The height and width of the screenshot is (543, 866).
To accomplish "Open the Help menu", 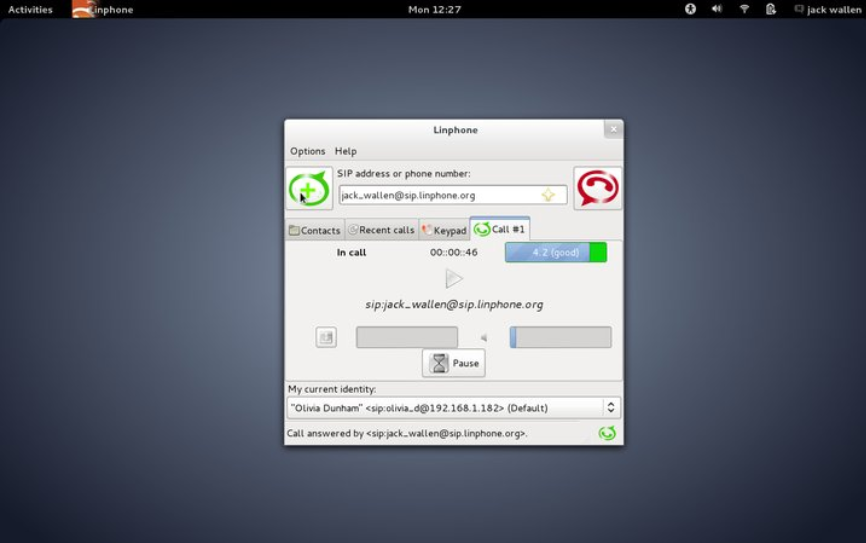I will coord(346,151).
